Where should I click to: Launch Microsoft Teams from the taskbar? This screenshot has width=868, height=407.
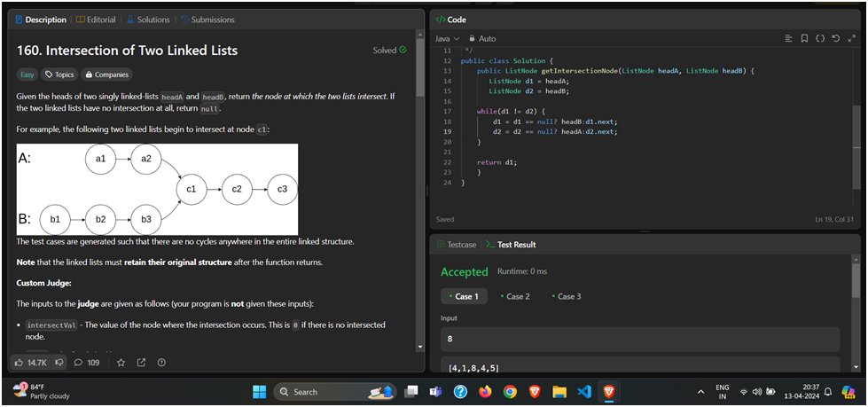click(435, 392)
